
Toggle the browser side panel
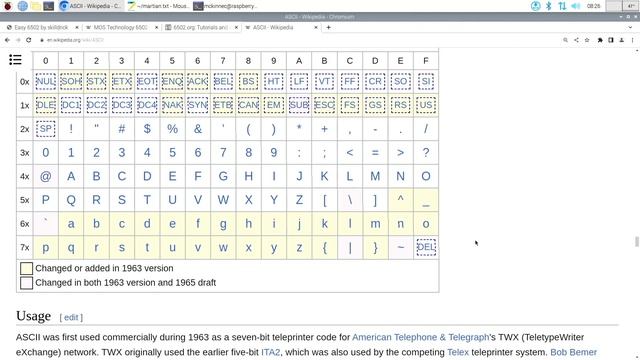(611, 40)
